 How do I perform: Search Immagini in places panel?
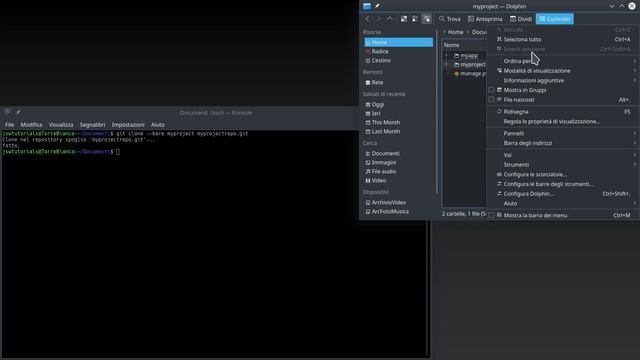pos(398,162)
